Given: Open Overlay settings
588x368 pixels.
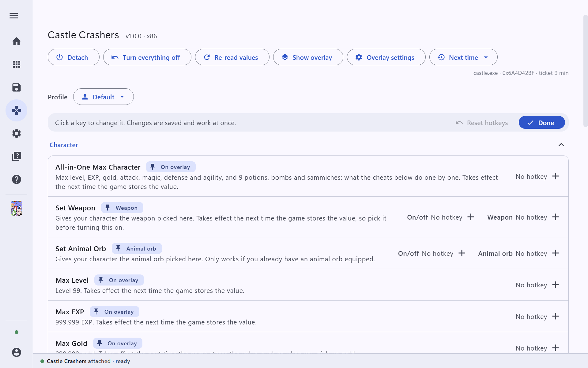Looking at the screenshot, I should point(386,57).
